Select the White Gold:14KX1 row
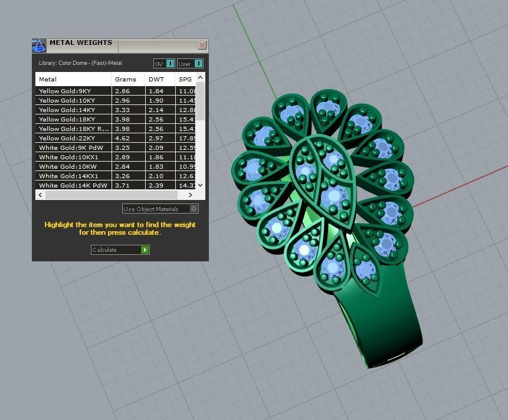 [x=115, y=176]
